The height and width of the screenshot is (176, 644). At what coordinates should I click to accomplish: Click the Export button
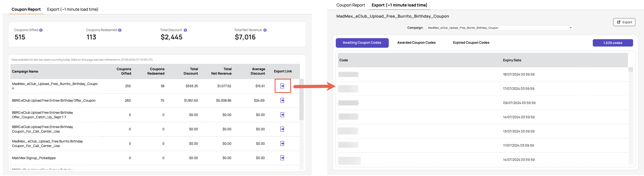coord(624,22)
